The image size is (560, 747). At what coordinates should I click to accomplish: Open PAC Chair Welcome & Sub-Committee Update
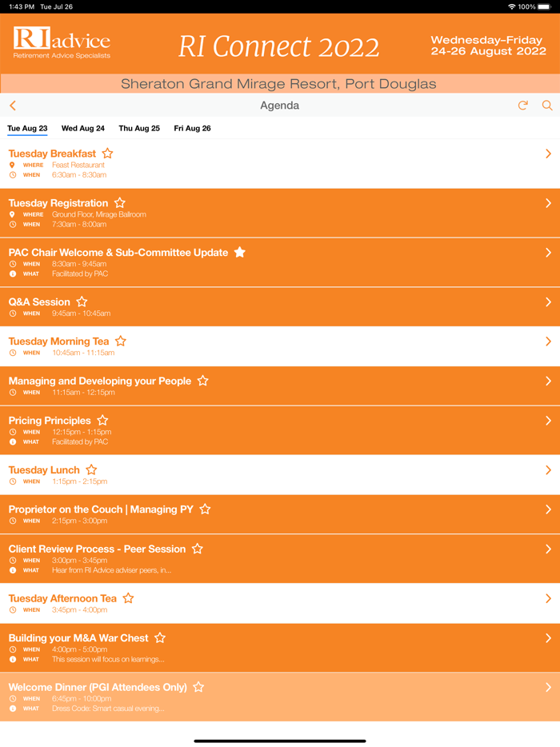click(118, 253)
